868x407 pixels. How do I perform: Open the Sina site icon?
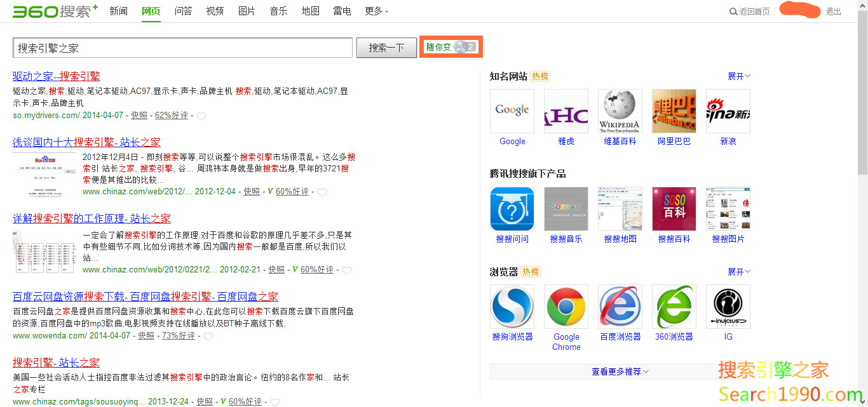pyautogui.click(x=728, y=111)
